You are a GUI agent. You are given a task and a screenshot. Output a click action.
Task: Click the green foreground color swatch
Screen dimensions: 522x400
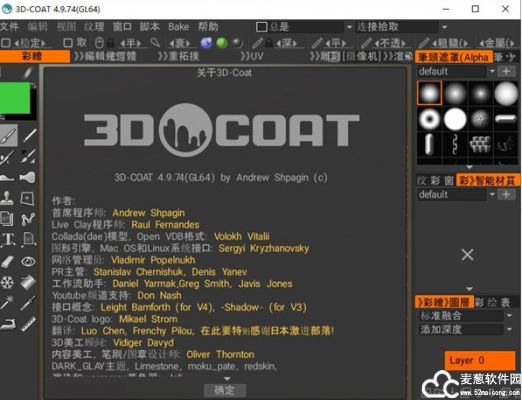pyautogui.click(x=15, y=98)
